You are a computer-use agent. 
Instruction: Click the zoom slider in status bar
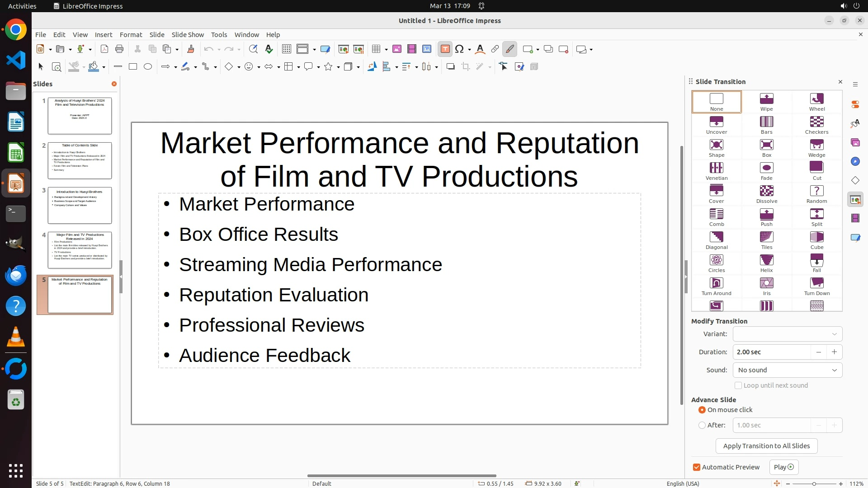814,483
